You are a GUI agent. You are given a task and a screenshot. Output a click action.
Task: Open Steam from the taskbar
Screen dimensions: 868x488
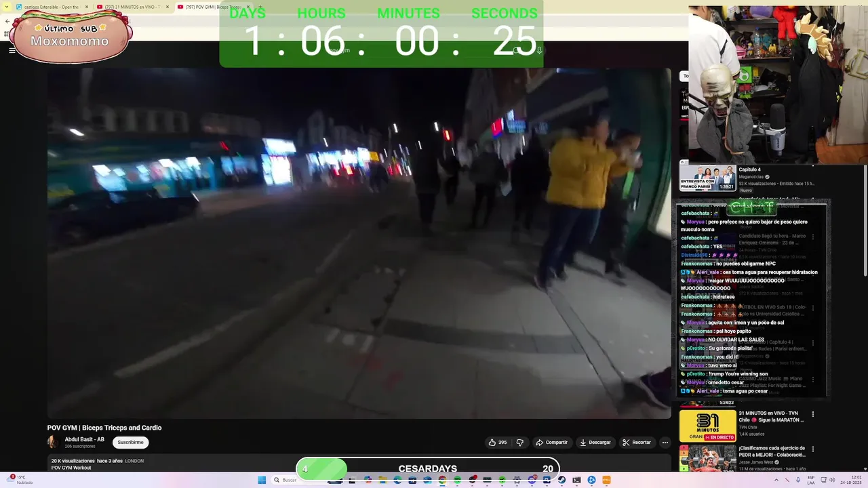[561, 480]
